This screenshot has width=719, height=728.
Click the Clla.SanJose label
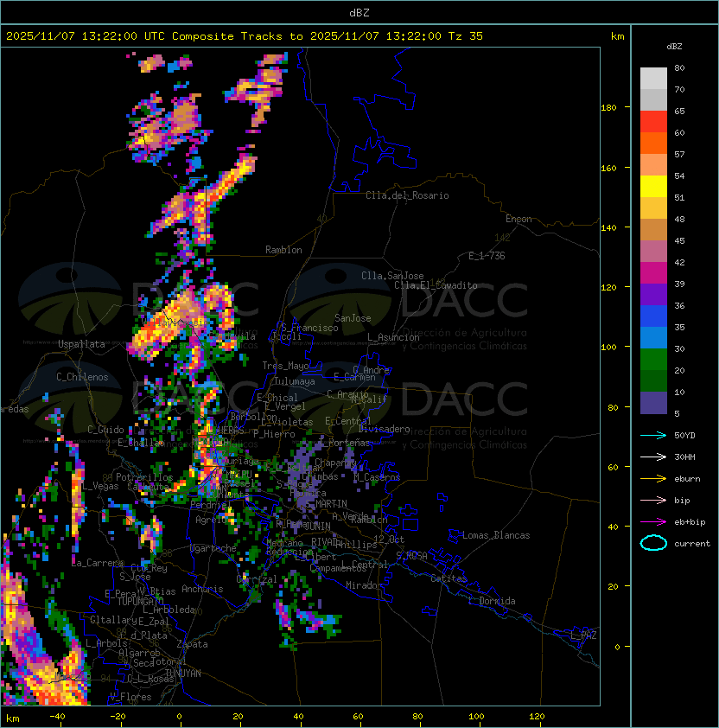[x=392, y=276]
